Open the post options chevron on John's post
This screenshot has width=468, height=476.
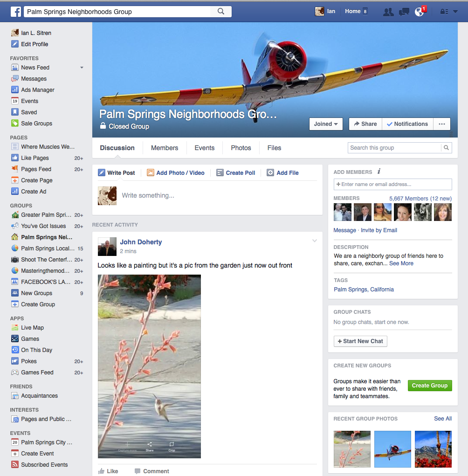[315, 241]
